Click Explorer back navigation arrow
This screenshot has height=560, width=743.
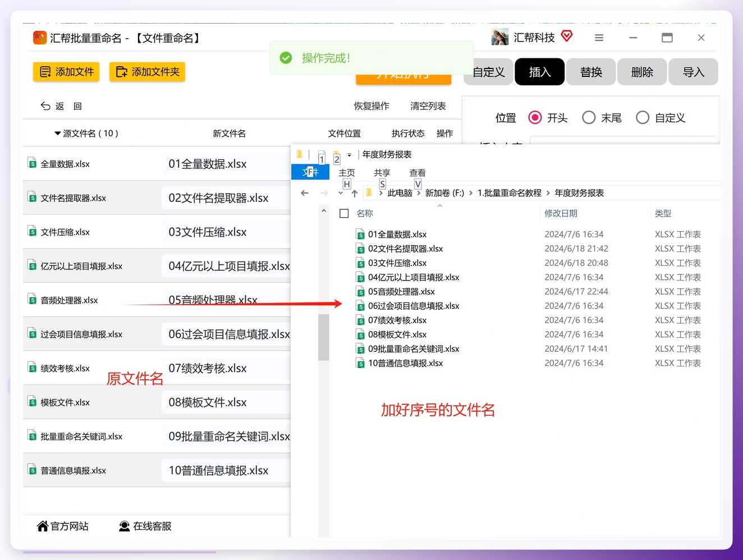point(305,193)
